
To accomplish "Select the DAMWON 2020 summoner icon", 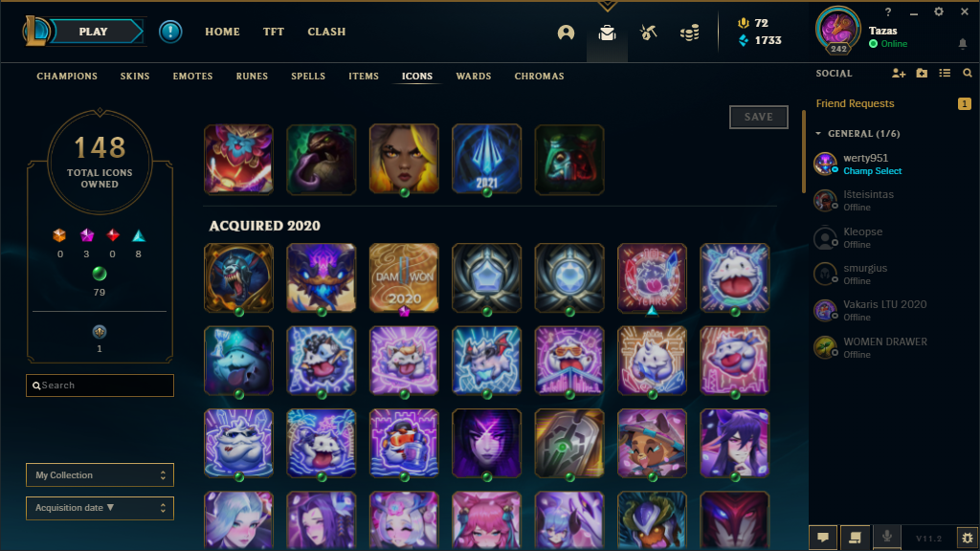I will coord(404,277).
